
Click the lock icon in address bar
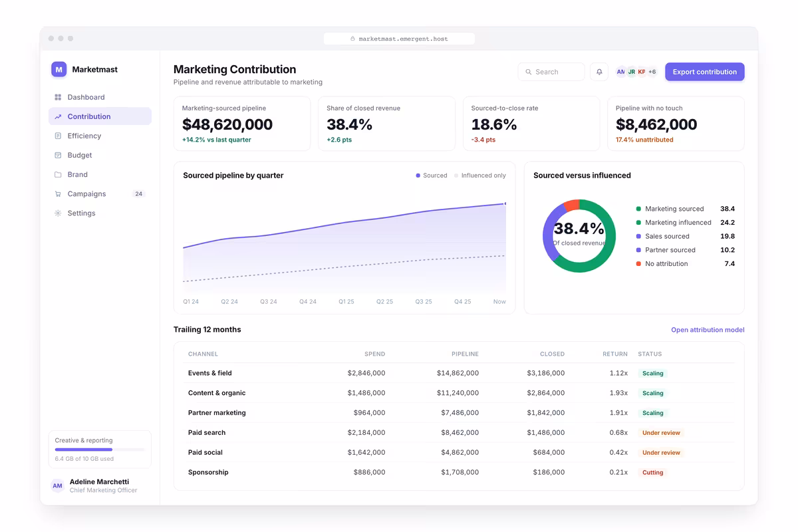[x=353, y=39]
